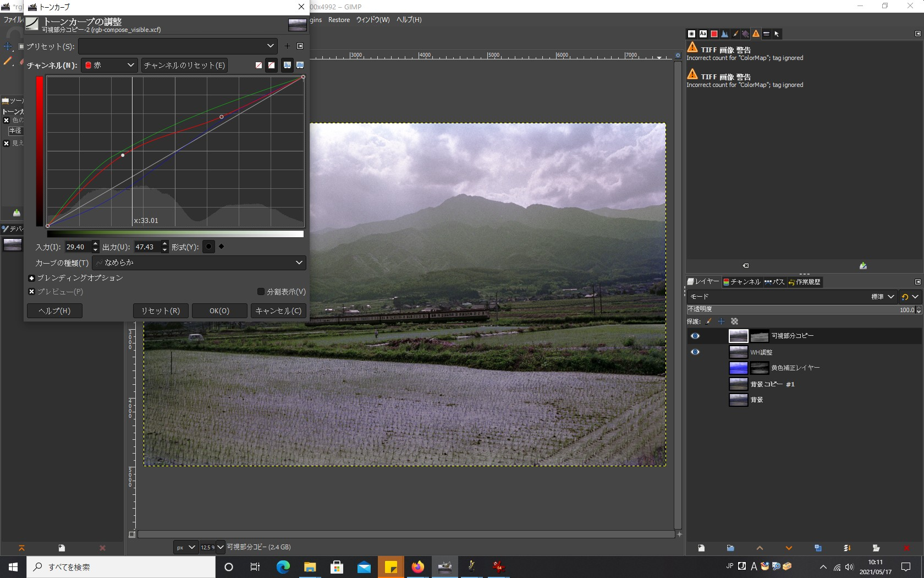Save the error console log to file
The height and width of the screenshot is (578, 924).
863,266
